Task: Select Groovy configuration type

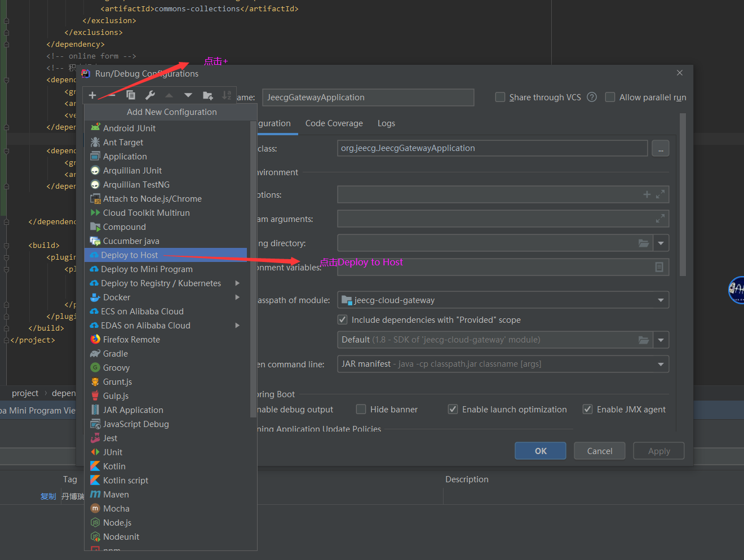Action: click(166, 367)
